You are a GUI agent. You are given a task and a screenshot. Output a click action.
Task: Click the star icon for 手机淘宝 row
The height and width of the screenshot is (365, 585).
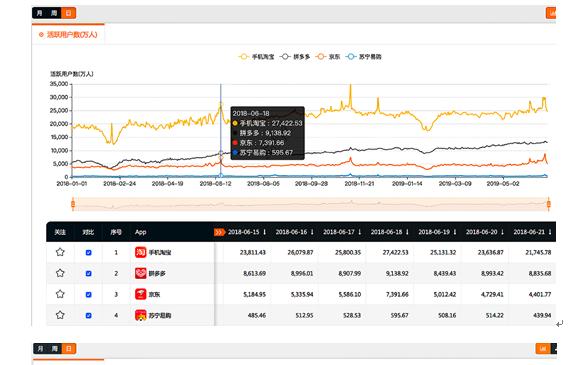tap(60, 252)
